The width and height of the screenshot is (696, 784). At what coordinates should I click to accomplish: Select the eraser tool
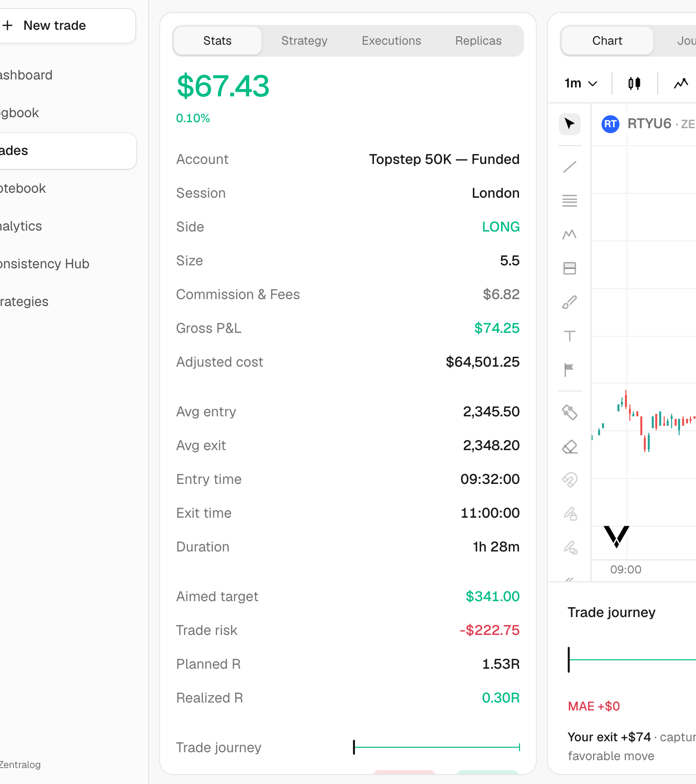(x=570, y=446)
